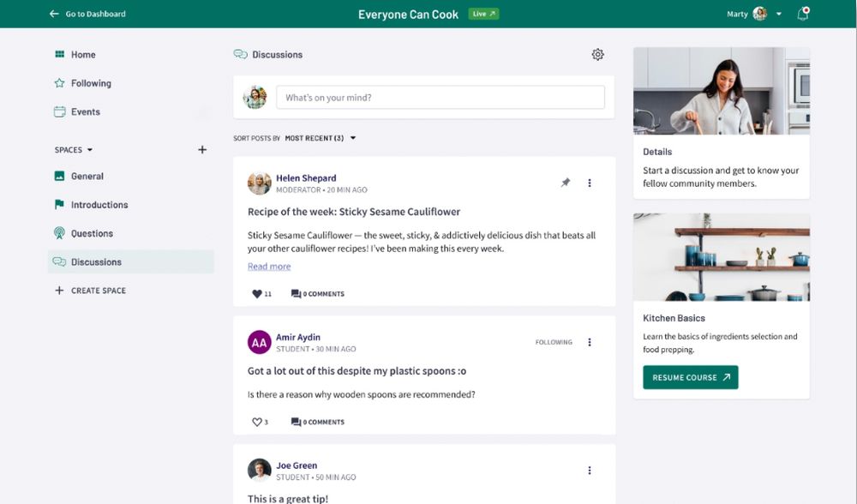Open more options on Amir Aydin's post

pos(590,342)
